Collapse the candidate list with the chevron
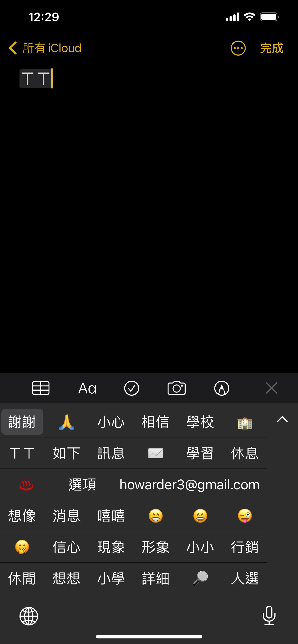298x644 pixels. [x=282, y=419]
